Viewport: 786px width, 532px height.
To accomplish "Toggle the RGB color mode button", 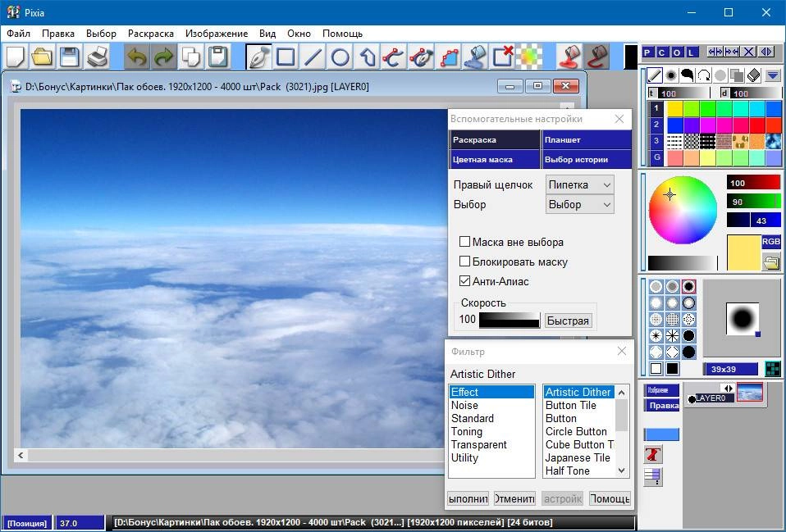I will pos(771,242).
